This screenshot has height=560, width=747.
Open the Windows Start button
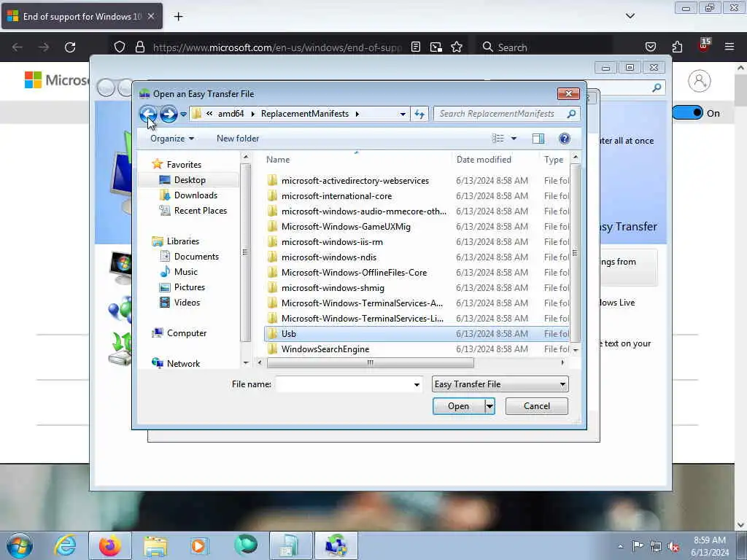tap(20, 545)
